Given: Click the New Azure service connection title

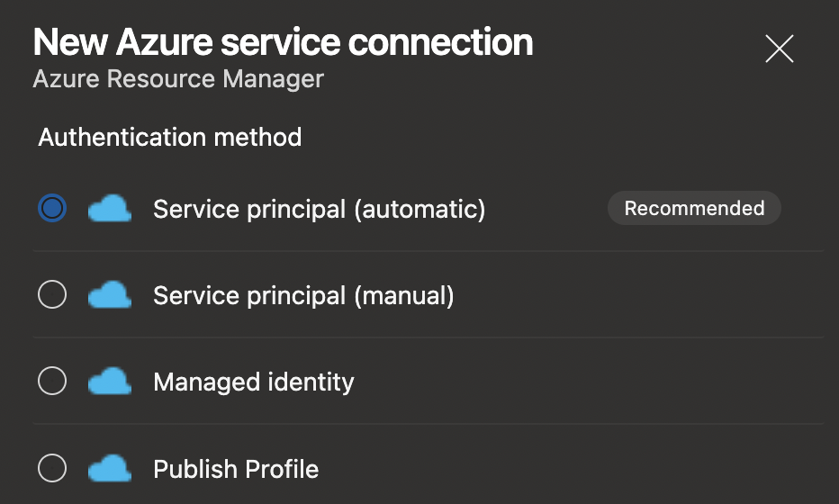Looking at the screenshot, I should [x=283, y=42].
